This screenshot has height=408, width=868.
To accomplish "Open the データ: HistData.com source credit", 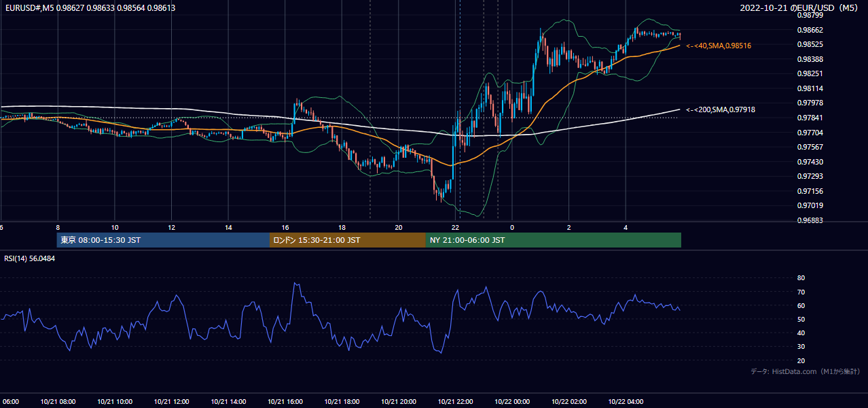I will click(806, 371).
